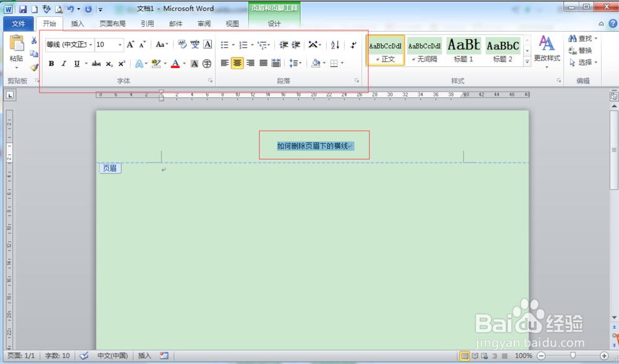The height and width of the screenshot is (364, 619).
Task: Click the zoom slider handle
Action: tap(573, 355)
